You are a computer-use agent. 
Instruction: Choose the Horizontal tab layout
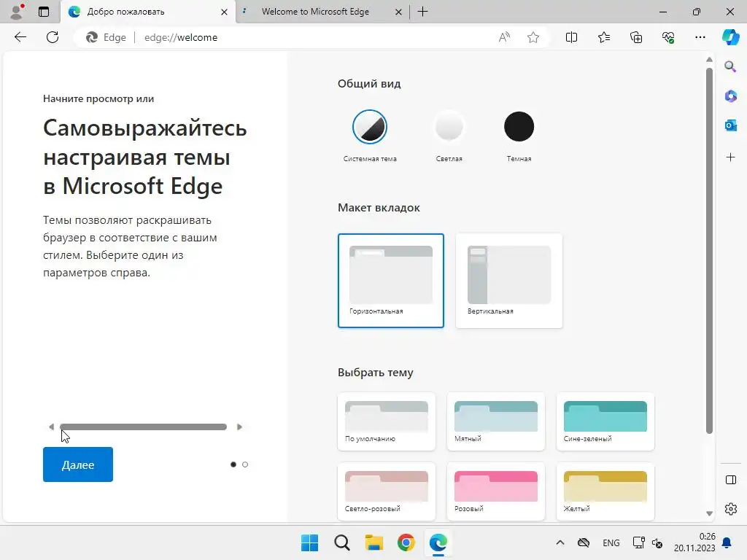coord(391,281)
